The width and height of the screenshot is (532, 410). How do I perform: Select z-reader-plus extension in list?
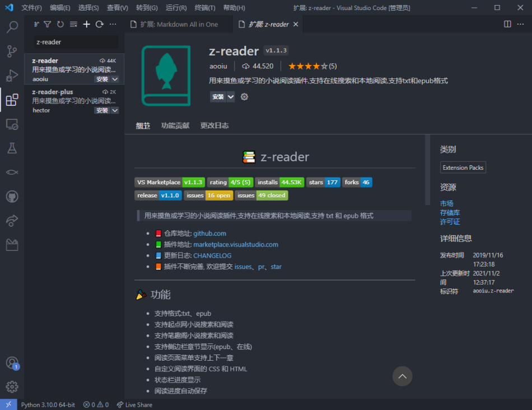click(74, 101)
